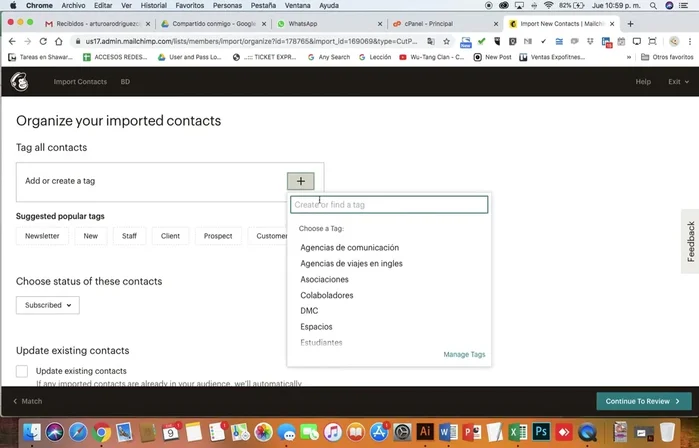Viewport: 699px width, 448px height.
Task: Open Spotlight search in menu bar
Action: click(x=653, y=5)
